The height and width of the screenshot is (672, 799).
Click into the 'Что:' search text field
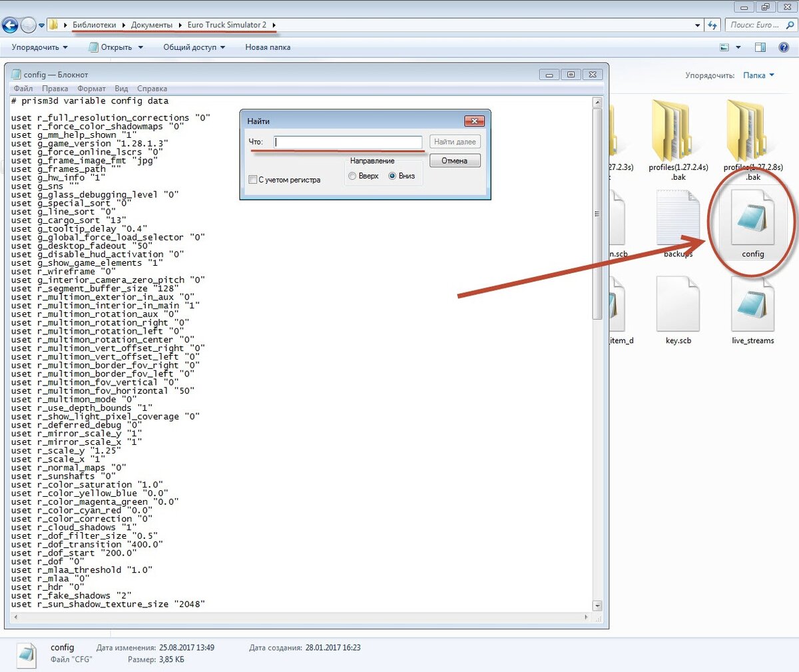click(x=348, y=142)
